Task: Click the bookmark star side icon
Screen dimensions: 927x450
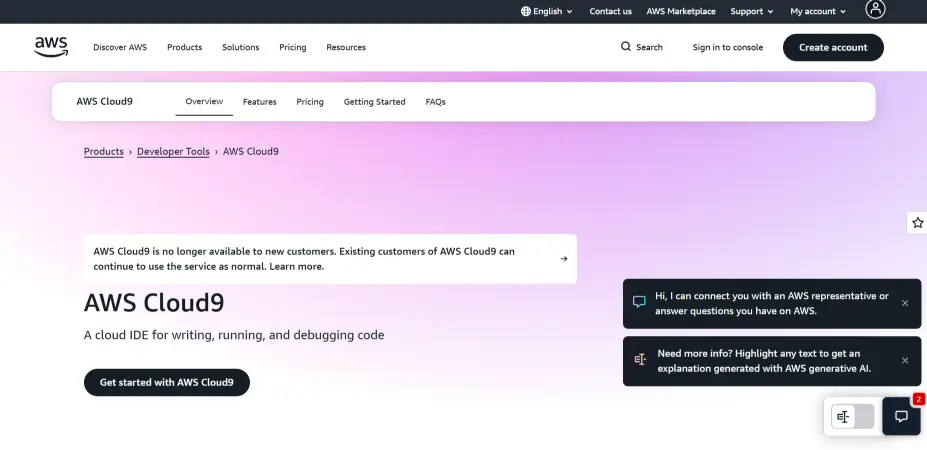Action: point(917,223)
